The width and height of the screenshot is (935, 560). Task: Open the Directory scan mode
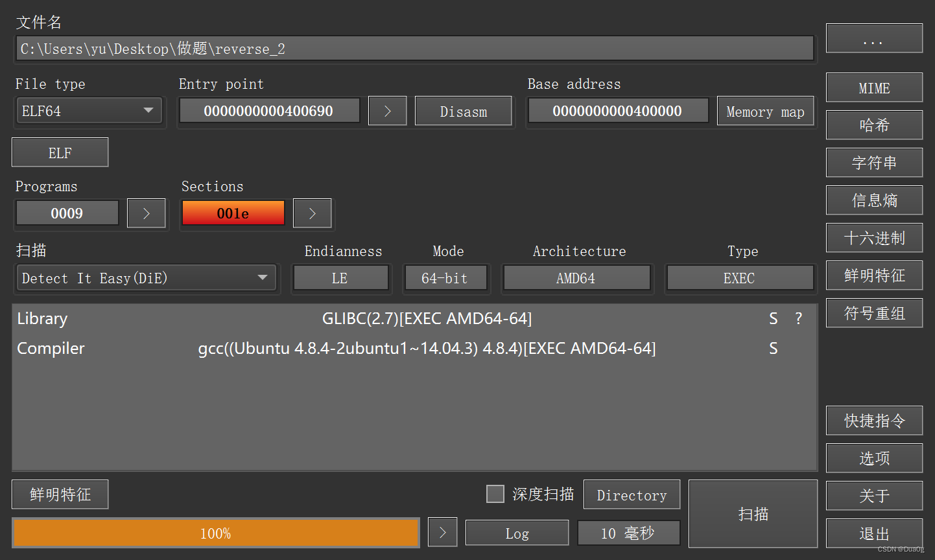[632, 495]
